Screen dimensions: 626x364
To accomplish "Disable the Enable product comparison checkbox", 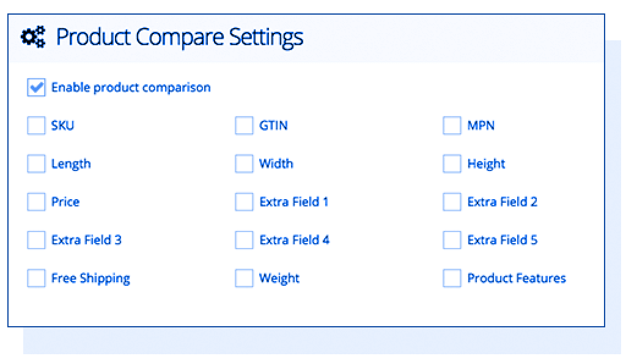I will click(35, 87).
